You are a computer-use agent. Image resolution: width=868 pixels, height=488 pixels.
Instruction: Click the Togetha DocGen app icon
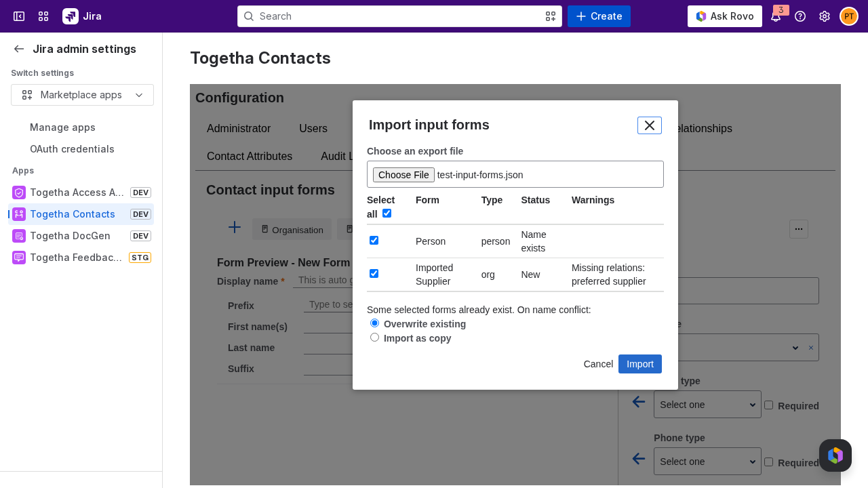pyautogui.click(x=19, y=236)
